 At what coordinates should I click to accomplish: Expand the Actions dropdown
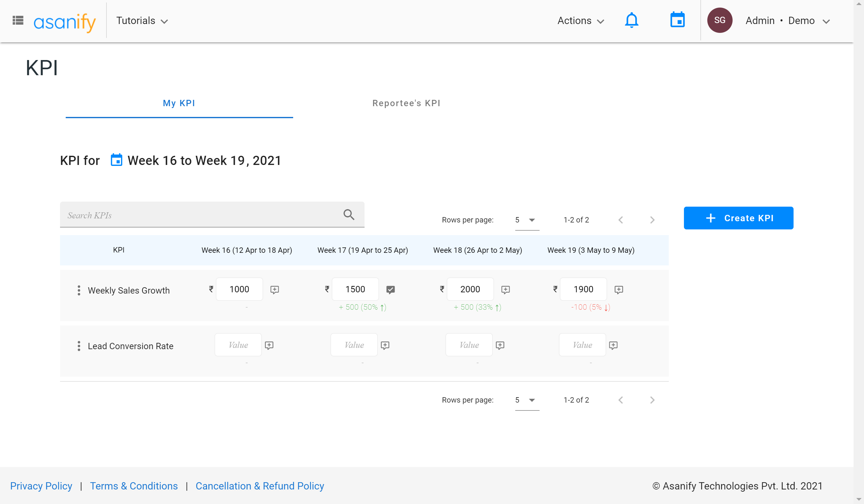point(580,21)
